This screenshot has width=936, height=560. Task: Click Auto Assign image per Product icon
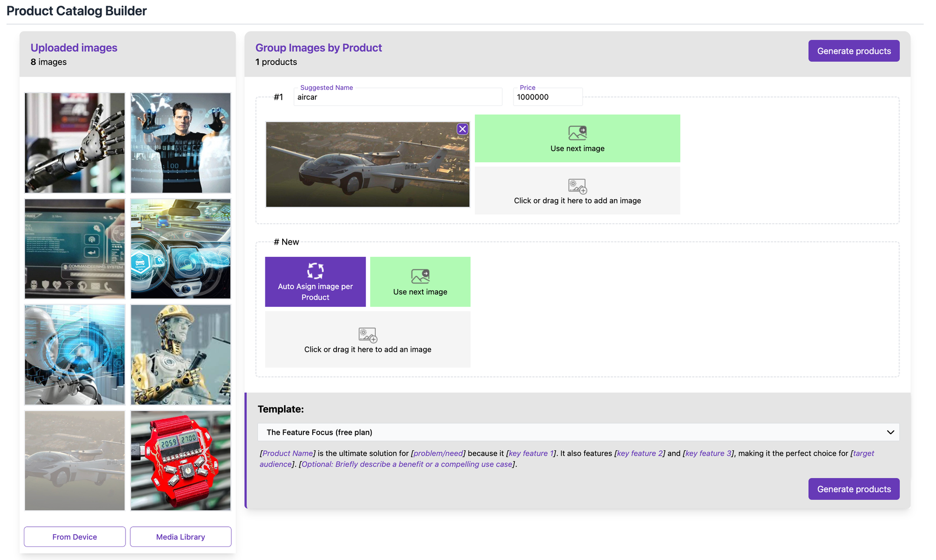point(315,271)
